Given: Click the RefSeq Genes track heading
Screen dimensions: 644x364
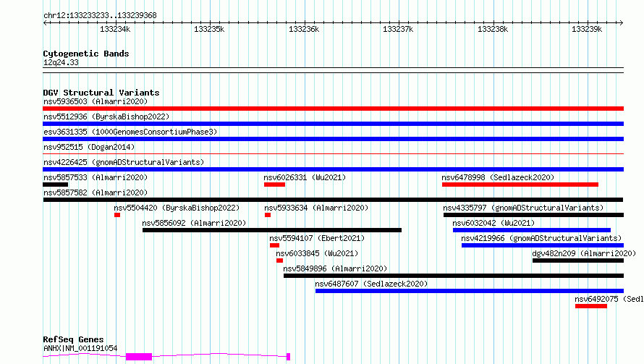Looking at the screenshot, I should pyautogui.click(x=73, y=340).
